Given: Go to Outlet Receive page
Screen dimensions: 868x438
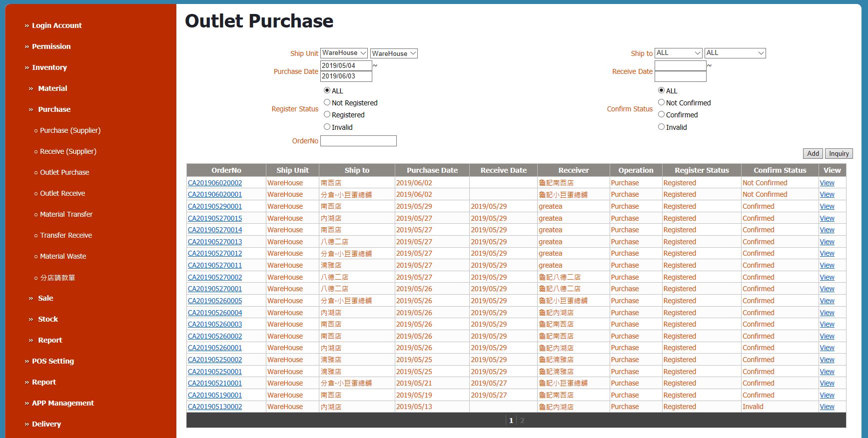Looking at the screenshot, I should click(x=62, y=193).
